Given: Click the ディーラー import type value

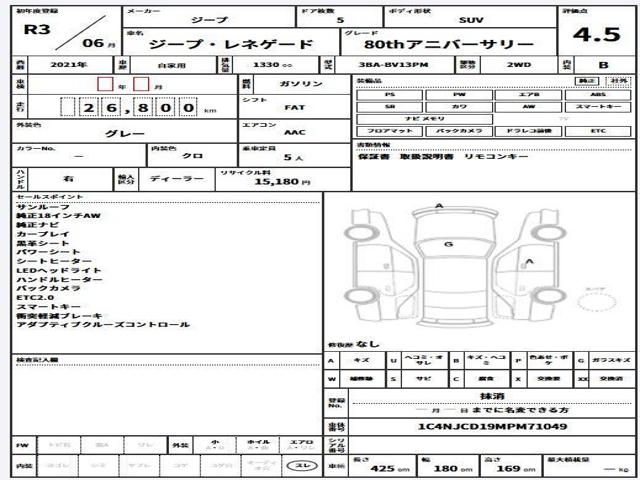Looking at the screenshot, I should 176,179.
